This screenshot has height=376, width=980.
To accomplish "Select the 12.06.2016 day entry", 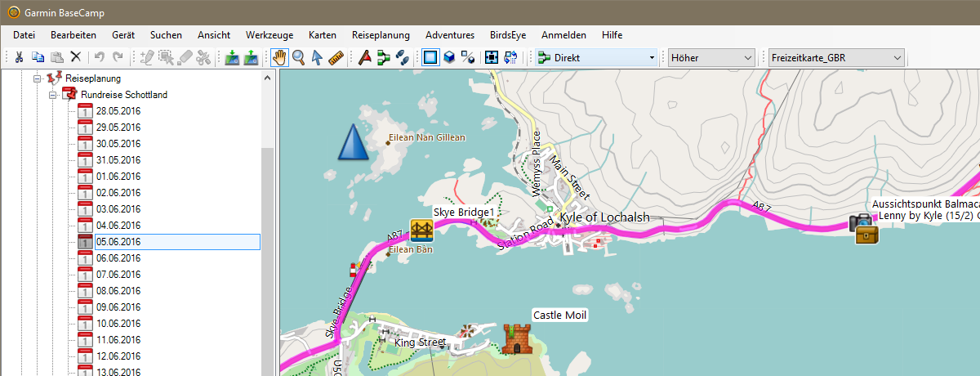I will click(x=118, y=356).
